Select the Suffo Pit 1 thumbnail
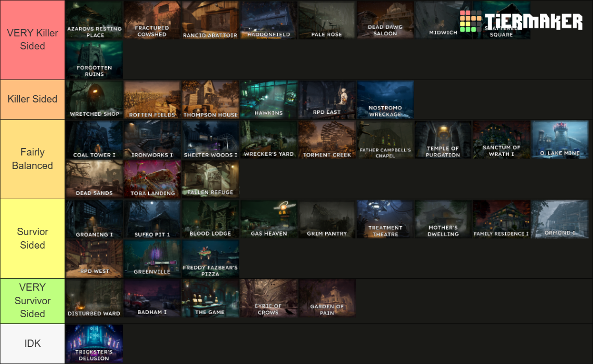Image resolution: width=593 pixels, height=364 pixels. 152,219
